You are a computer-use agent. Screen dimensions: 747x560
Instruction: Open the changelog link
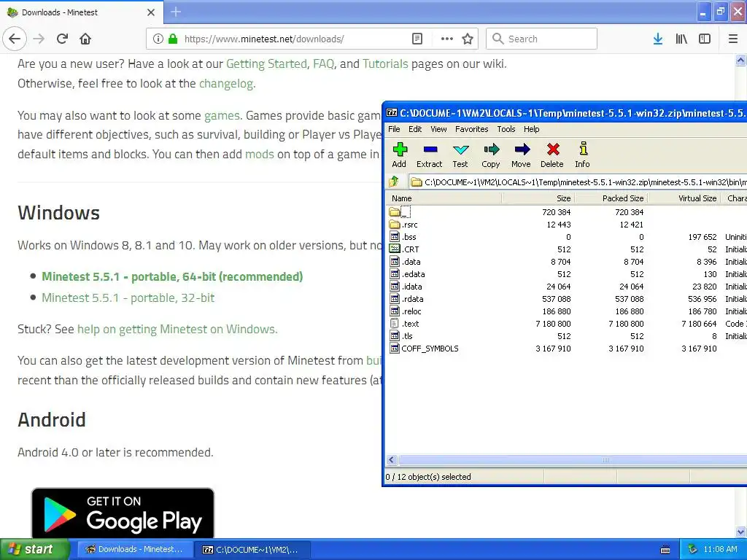tap(226, 83)
